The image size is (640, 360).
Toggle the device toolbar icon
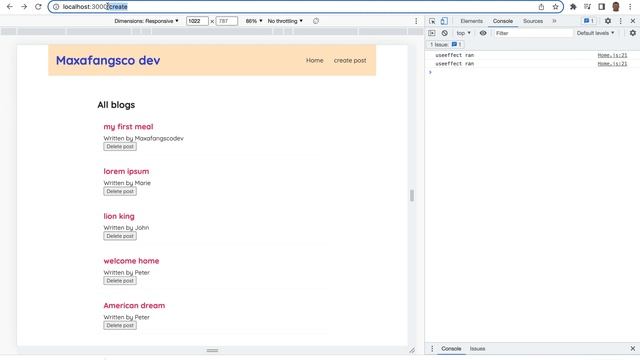444,21
